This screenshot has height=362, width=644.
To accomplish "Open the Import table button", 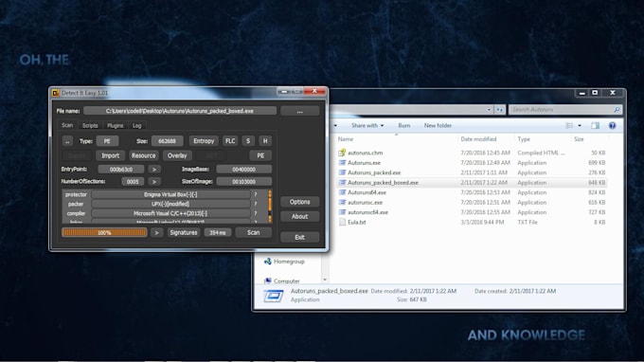I will click(x=110, y=155).
